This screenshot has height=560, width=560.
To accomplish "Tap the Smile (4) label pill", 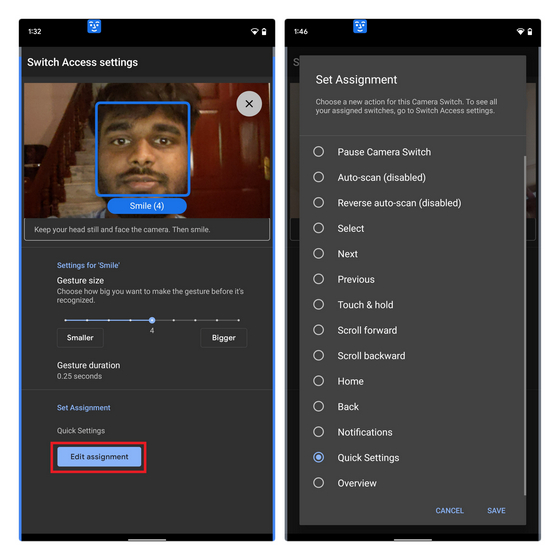I will tap(147, 206).
